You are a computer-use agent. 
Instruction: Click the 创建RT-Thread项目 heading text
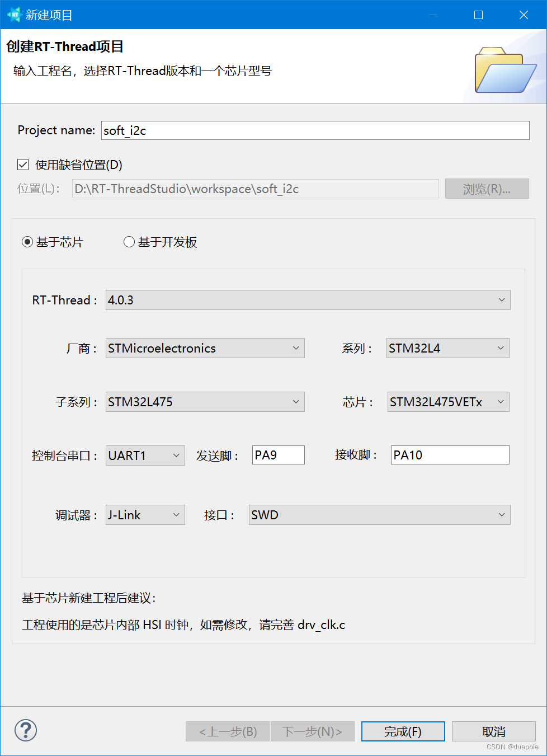click(x=65, y=46)
